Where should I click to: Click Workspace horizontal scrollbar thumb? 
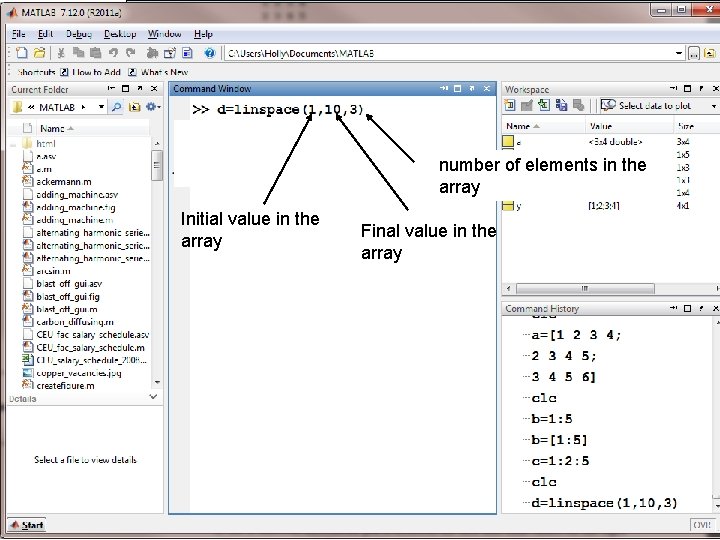[x=585, y=289]
